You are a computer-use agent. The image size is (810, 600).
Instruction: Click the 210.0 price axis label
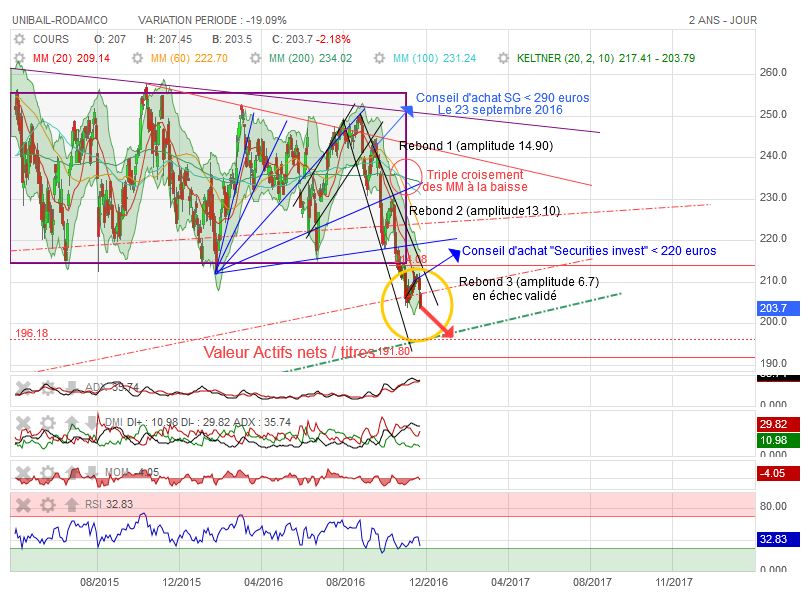point(773,280)
